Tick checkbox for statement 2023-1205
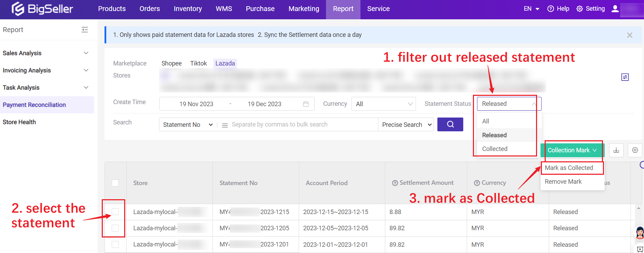This screenshot has width=644, height=253. tap(115, 228)
